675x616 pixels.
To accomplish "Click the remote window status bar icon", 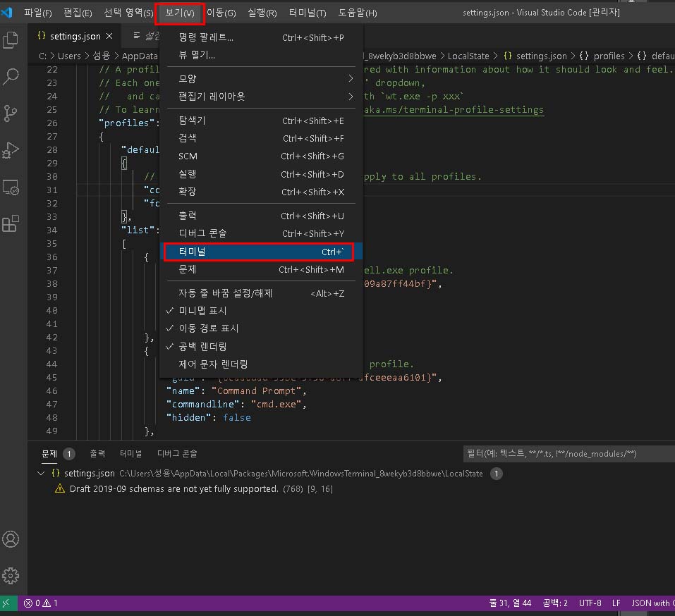I will coord(6,603).
